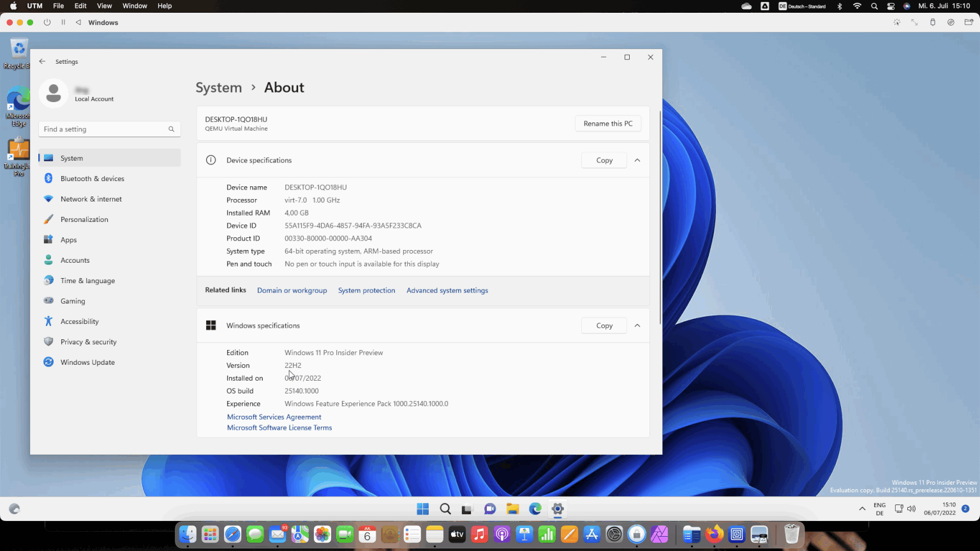The image size is (980, 551).
Task: Open Task View on Windows taskbar
Action: click(467, 509)
